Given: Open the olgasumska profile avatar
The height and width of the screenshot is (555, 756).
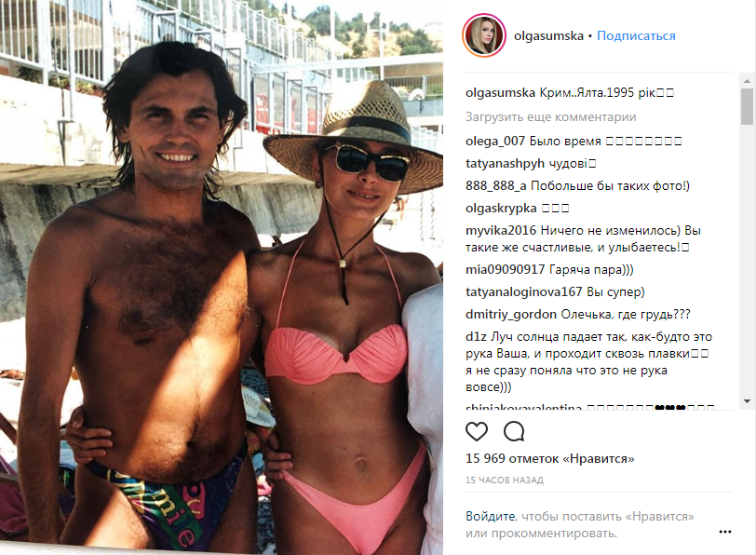Looking at the screenshot, I should (484, 35).
